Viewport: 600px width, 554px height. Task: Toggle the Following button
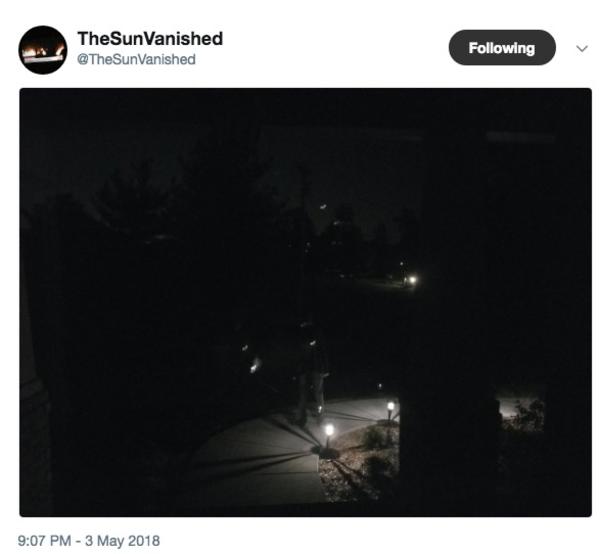pos(502,48)
